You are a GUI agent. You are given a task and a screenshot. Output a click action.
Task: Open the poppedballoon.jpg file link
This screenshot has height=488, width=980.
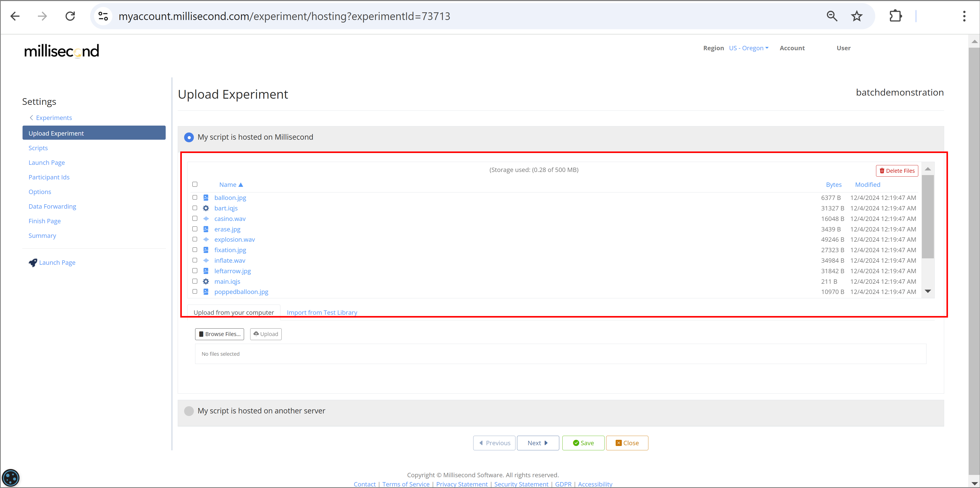pos(241,292)
